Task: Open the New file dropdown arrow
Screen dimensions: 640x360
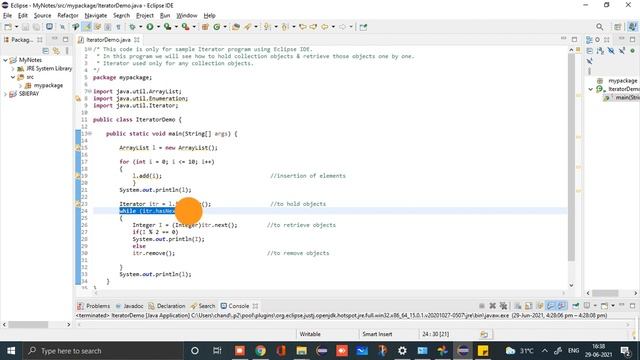Action: tap(16, 27)
